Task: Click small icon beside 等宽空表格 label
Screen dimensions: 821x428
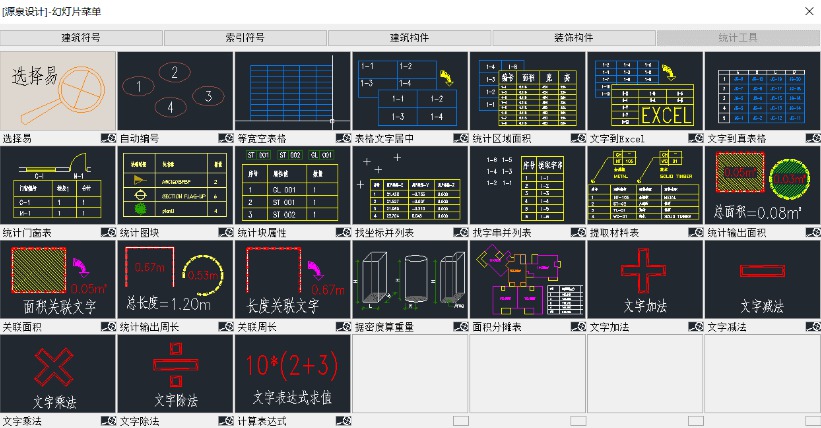Action: 343,138
